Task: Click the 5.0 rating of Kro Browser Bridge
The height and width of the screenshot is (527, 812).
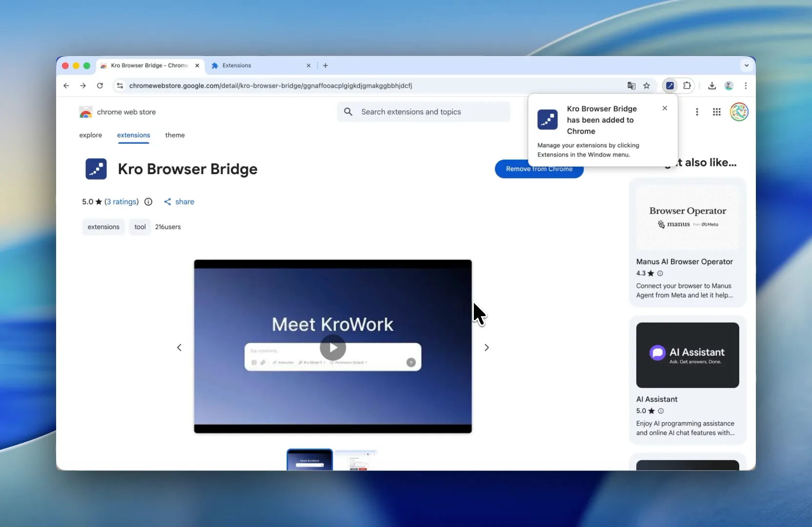Action: [x=92, y=202]
